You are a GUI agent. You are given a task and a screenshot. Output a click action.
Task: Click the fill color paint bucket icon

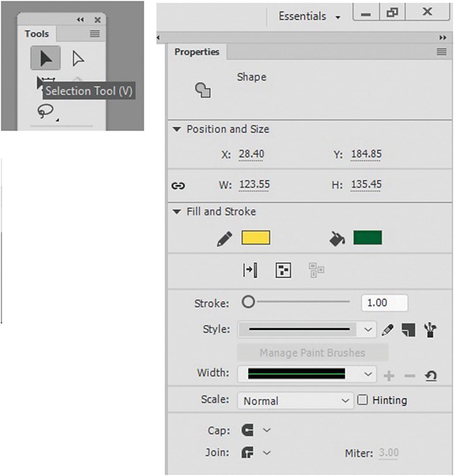coord(337,239)
